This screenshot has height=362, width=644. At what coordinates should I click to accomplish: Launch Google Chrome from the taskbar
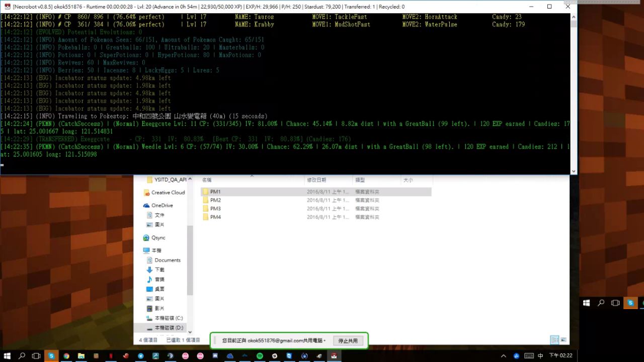pos(66,355)
